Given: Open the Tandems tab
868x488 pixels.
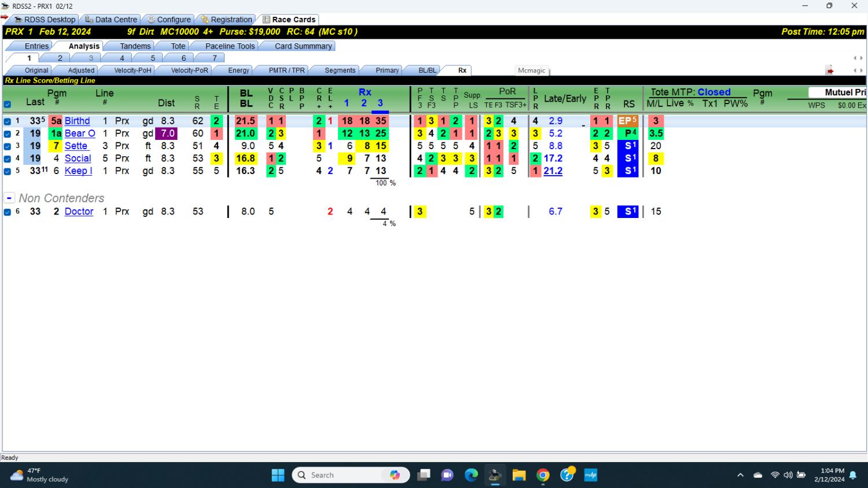Looking at the screenshot, I should (x=135, y=46).
